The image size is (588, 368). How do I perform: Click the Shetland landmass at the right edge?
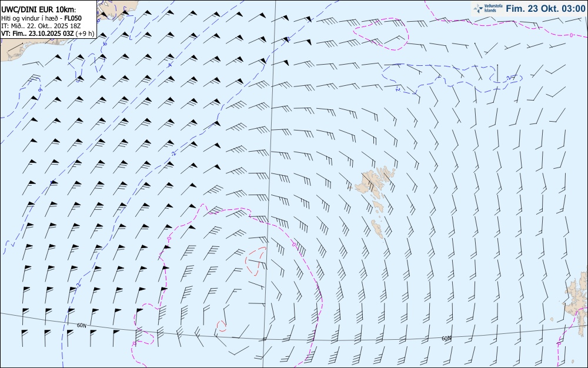[x=578, y=300]
